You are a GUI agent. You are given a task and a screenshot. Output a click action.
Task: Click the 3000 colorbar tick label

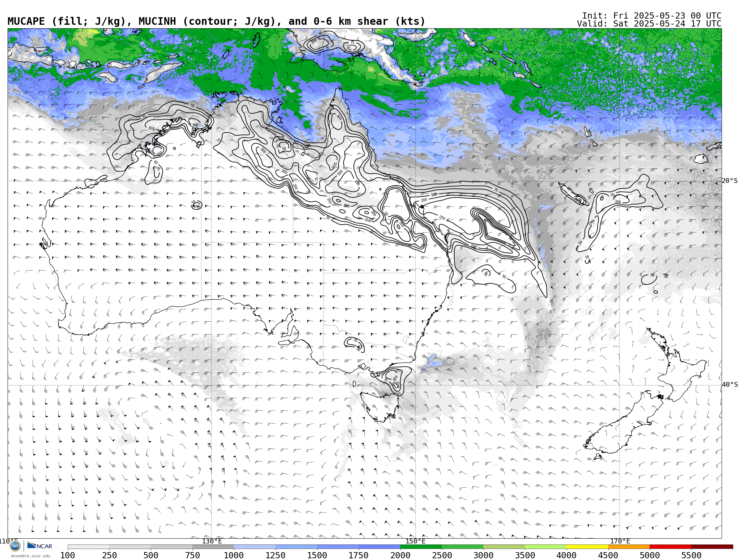coord(483,556)
